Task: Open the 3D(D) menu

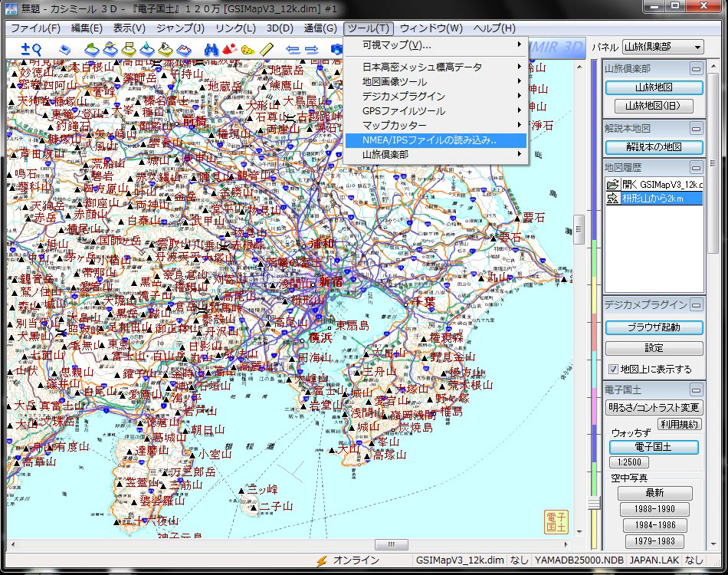Action: point(280,28)
